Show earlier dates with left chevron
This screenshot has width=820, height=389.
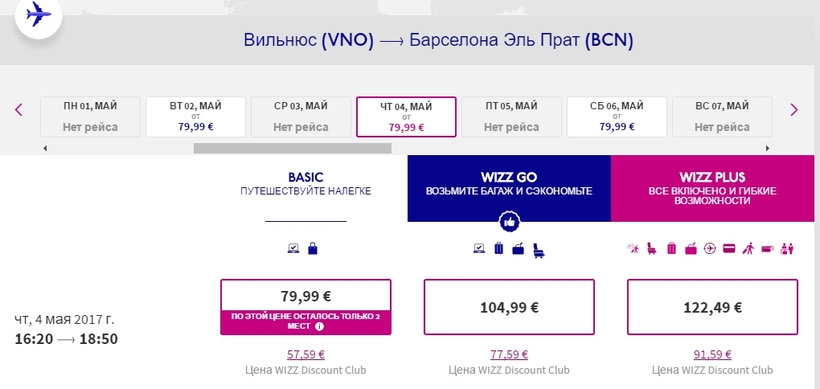pos(19,109)
